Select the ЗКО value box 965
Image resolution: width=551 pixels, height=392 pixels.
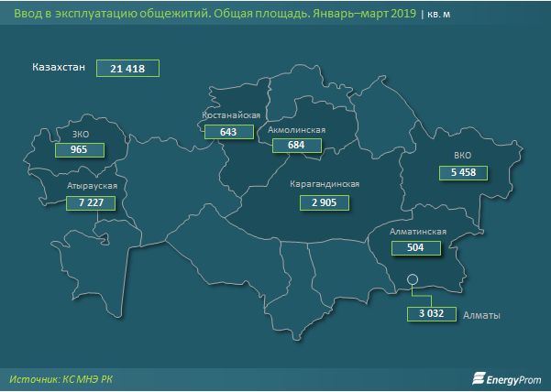79,150
